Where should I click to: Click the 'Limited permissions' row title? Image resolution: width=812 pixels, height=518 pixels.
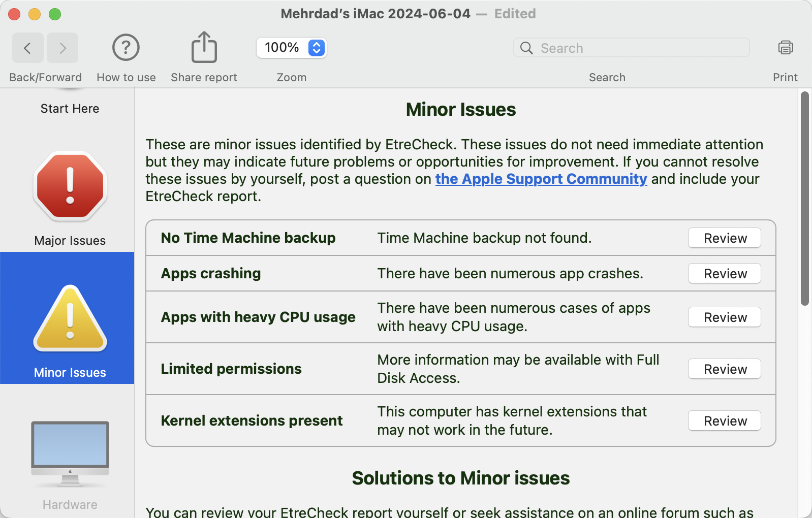[231, 369]
